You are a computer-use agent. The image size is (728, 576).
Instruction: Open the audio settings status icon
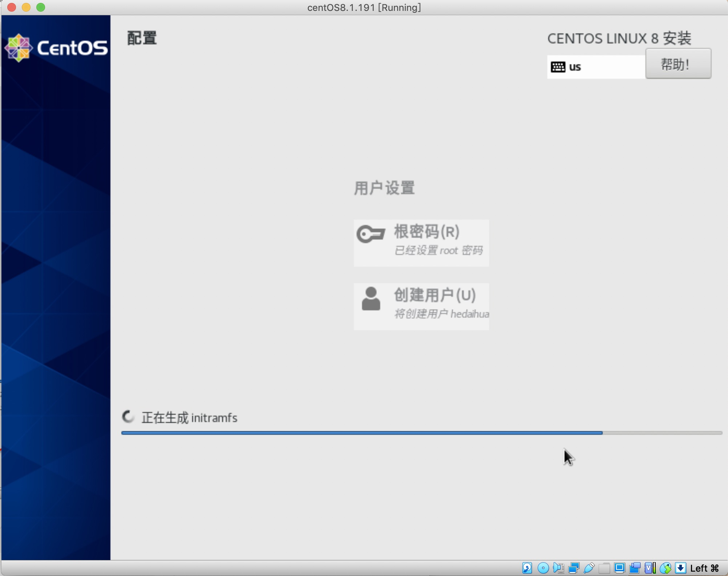point(558,568)
